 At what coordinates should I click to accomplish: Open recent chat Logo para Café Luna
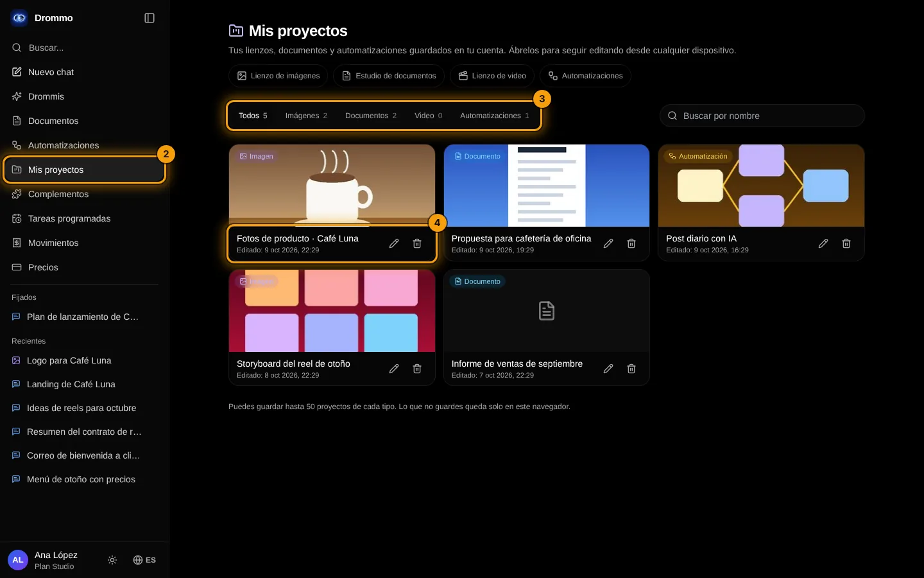(85, 360)
